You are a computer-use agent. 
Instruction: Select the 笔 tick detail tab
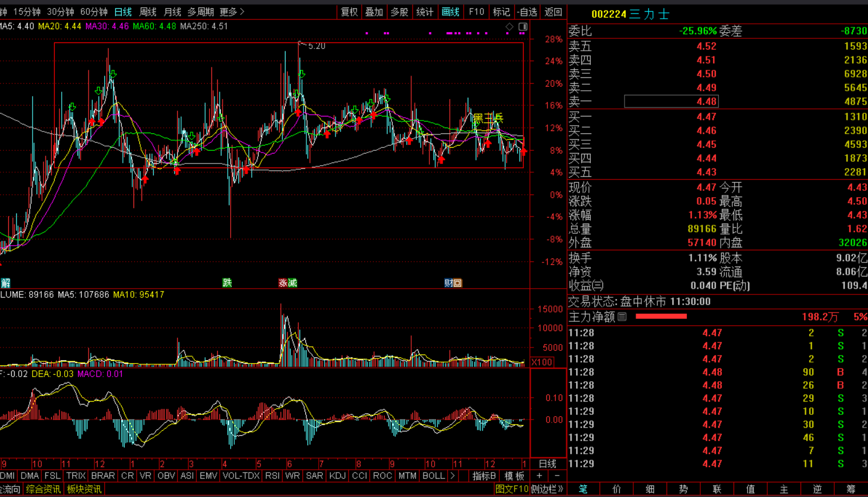[x=583, y=489]
